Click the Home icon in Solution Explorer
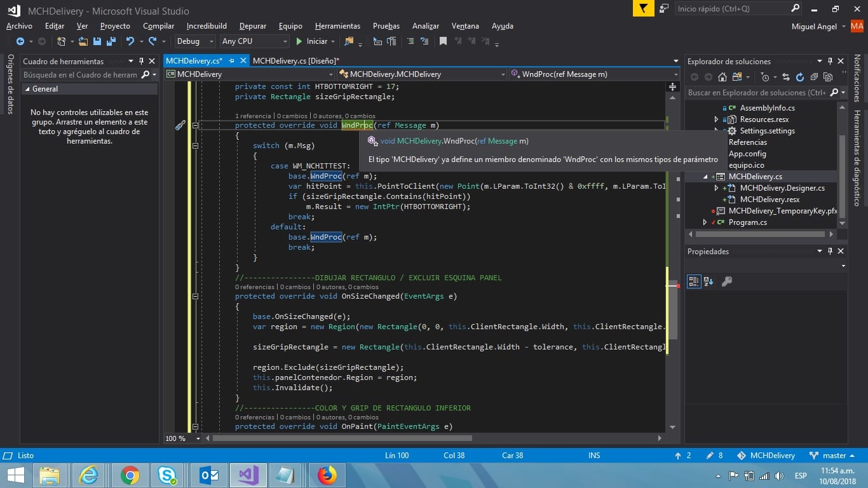Image resolution: width=868 pixels, height=488 pixels. click(722, 77)
